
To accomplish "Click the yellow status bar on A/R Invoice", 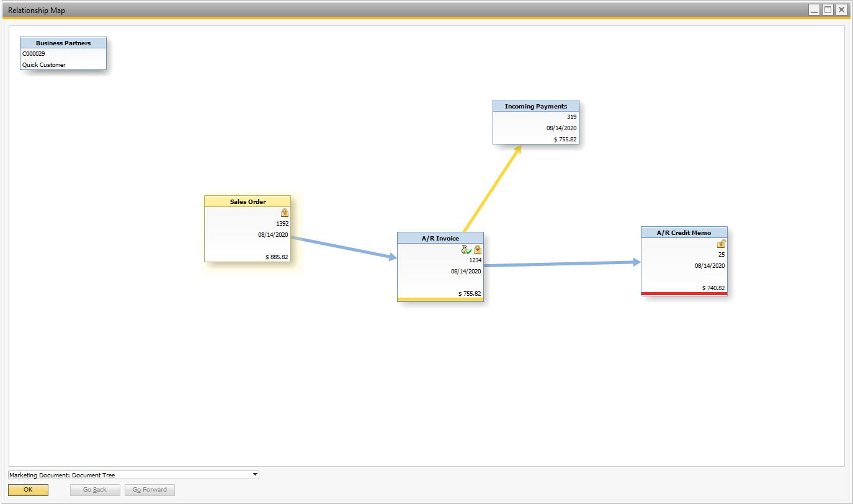I will click(440, 299).
